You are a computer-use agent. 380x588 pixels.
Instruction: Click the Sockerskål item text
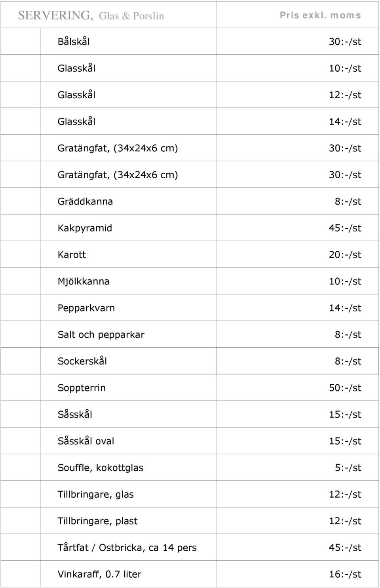tap(82, 361)
